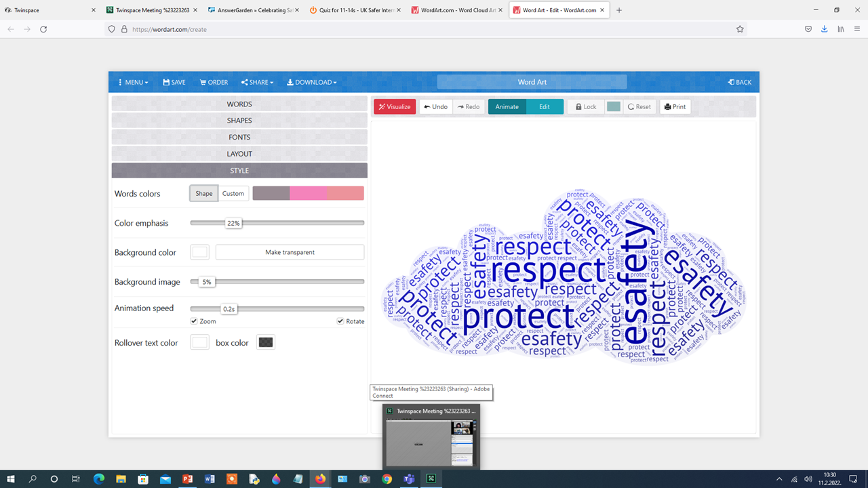Viewport: 868px width, 488px height.
Task: Open the Background color swatch
Action: pos(199,252)
